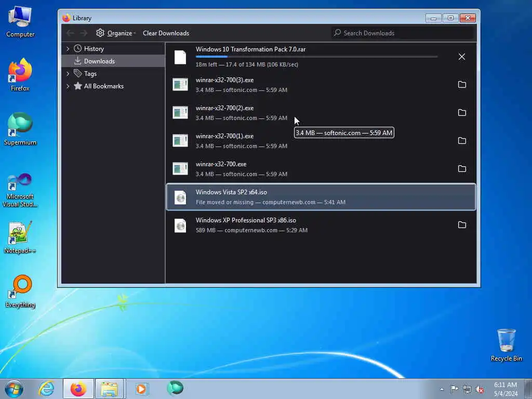532x399 pixels.
Task: Open Internet Explorer from the taskbar
Action: [46, 389]
